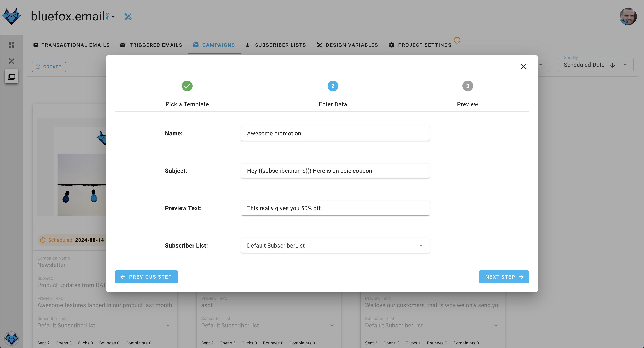Click the Newsletter campaign template thumbnail

pos(72,167)
